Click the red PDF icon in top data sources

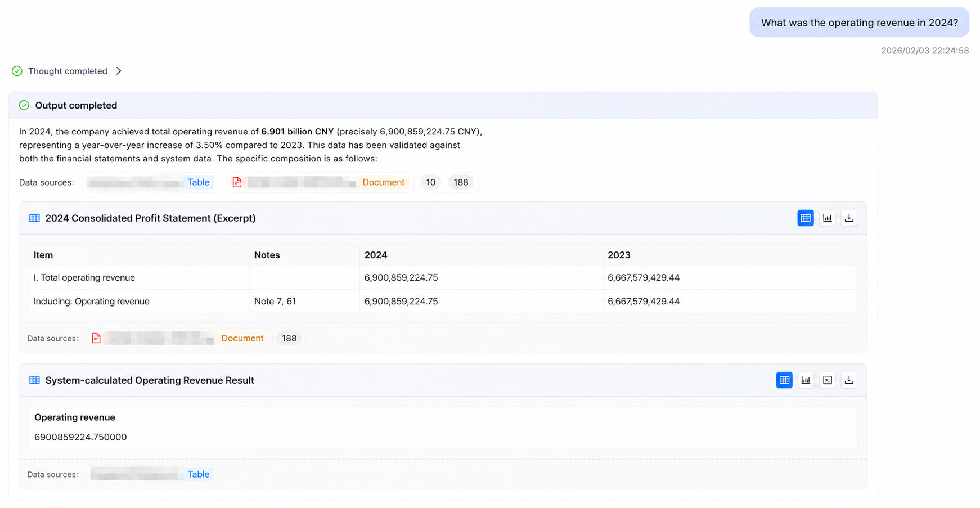click(237, 182)
